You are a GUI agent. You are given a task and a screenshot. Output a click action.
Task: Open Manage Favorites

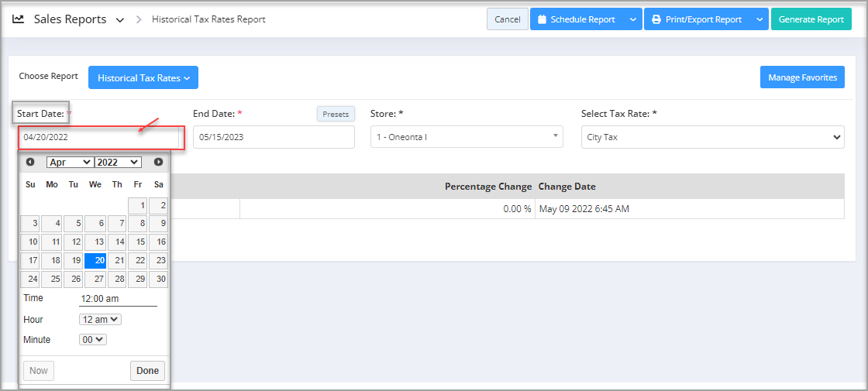point(802,77)
